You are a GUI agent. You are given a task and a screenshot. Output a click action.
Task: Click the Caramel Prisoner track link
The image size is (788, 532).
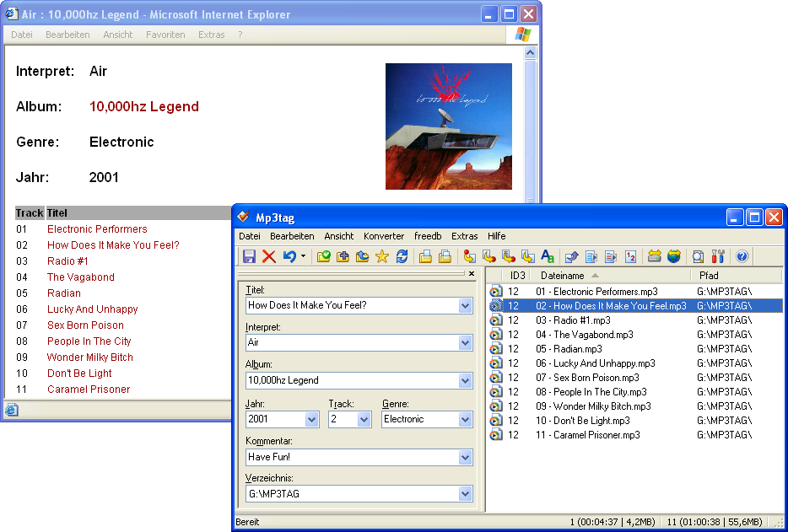[89, 389]
